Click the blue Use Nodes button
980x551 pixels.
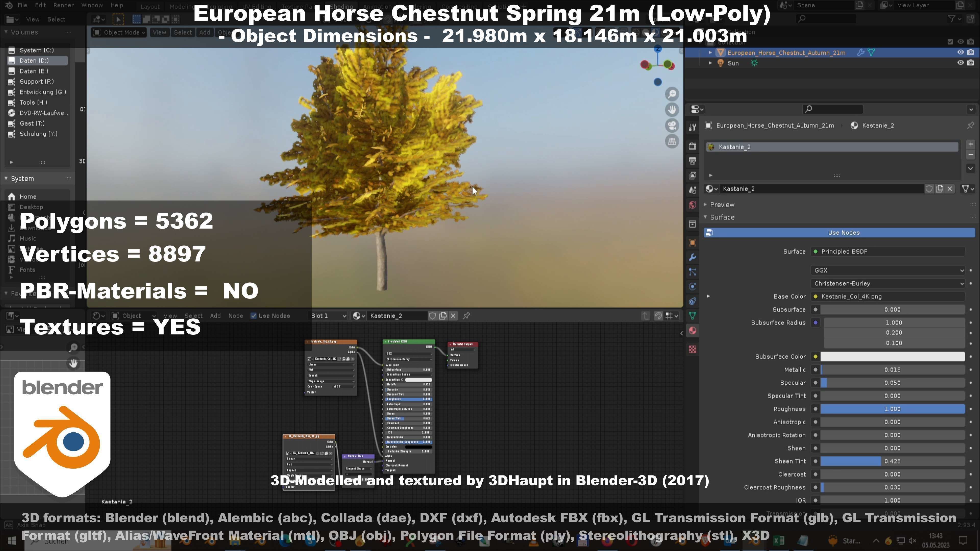[x=840, y=233]
